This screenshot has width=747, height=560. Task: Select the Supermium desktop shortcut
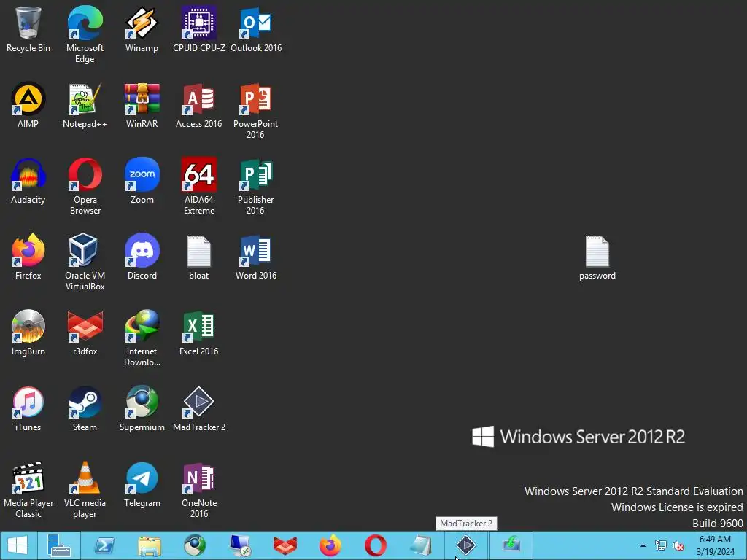coord(142,408)
